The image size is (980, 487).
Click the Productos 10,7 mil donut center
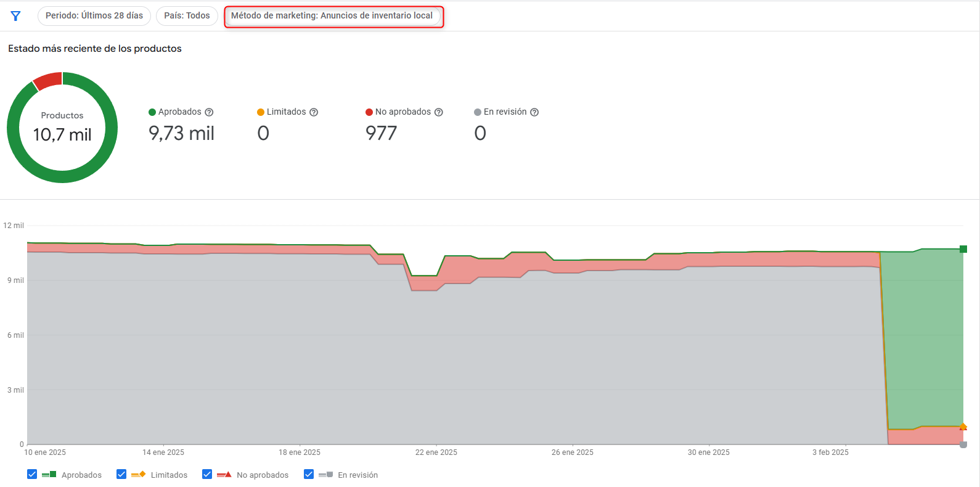pyautogui.click(x=62, y=128)
